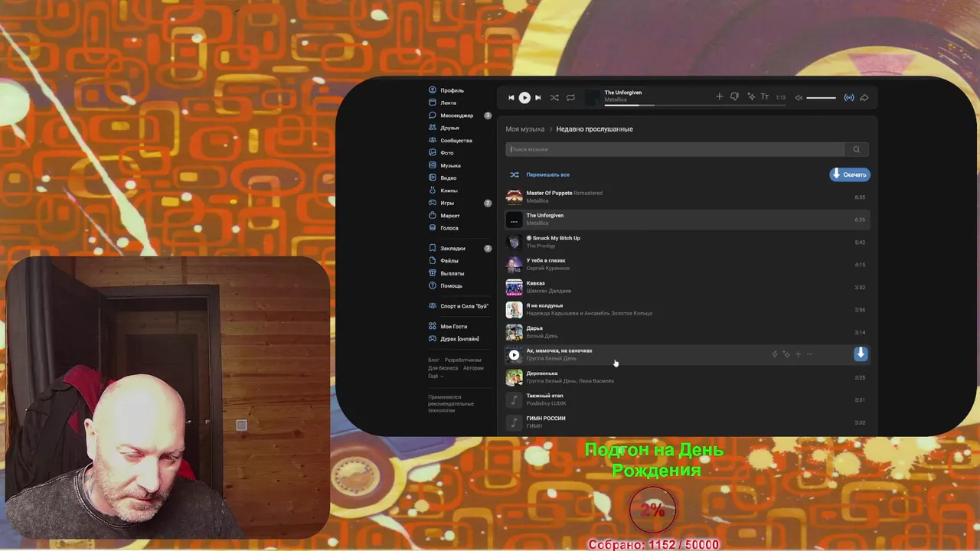Go back to Моя музыка breadcrumb

524,129
